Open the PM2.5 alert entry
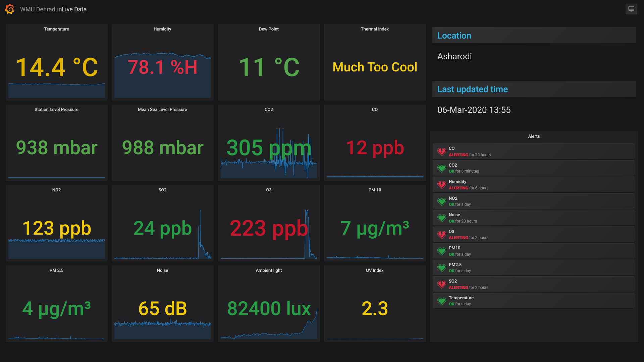Image resolution: width=644 pixels, height=362 pixels. tap(455, 265)
